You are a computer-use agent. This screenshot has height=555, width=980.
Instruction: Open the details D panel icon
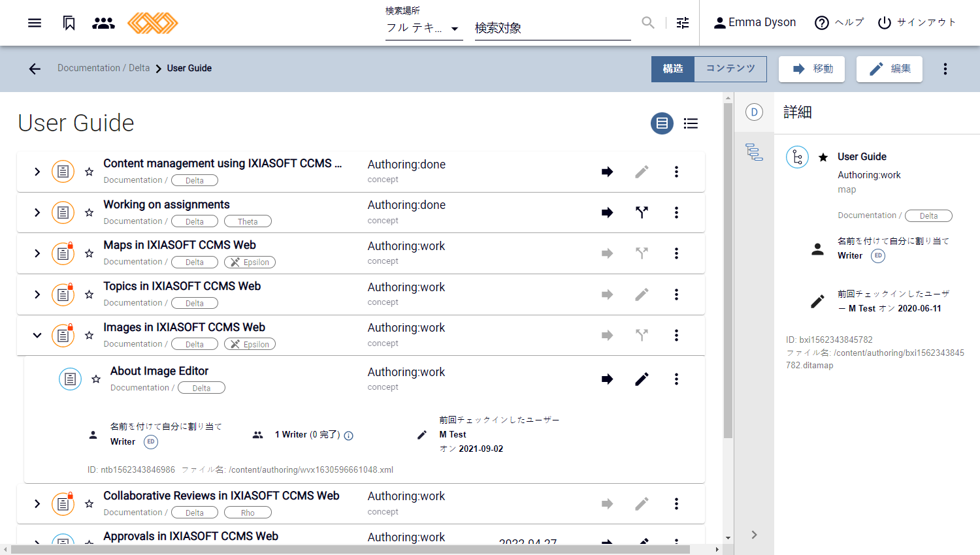pos(754,112)
